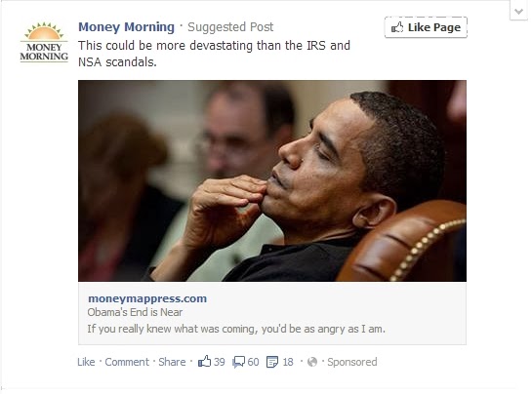532x394 pixels.
Task: Click post text about IRS and NSA scandals
Action: [x=214, y=54]
